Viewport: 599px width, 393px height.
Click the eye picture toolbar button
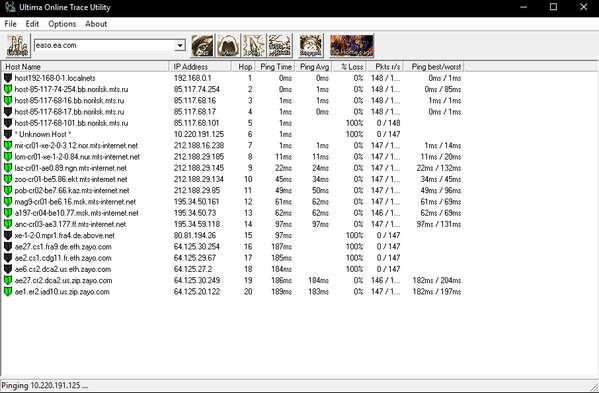(202, 46)
